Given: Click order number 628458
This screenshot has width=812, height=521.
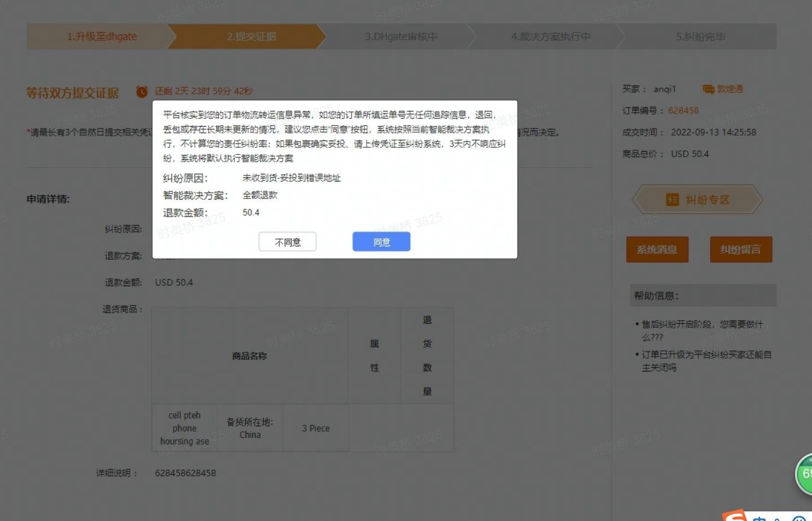Looking at the screenshot, I should 683,110.
